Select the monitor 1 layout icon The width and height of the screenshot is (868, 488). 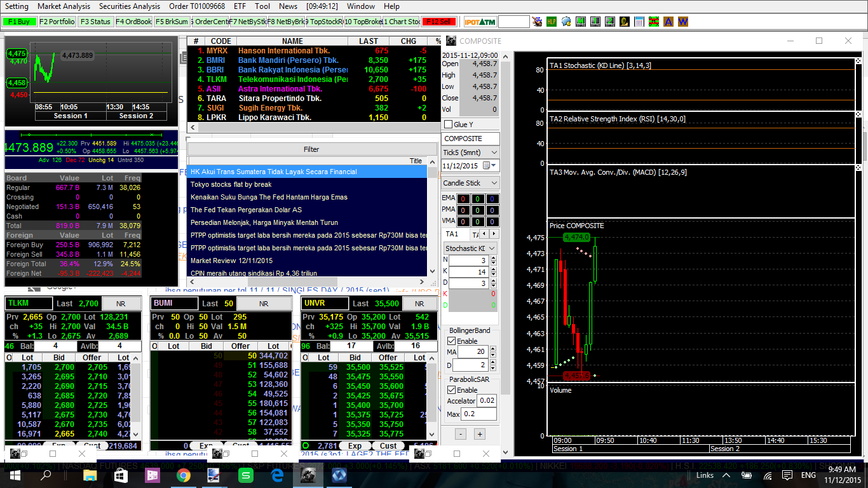click(595, 22)
